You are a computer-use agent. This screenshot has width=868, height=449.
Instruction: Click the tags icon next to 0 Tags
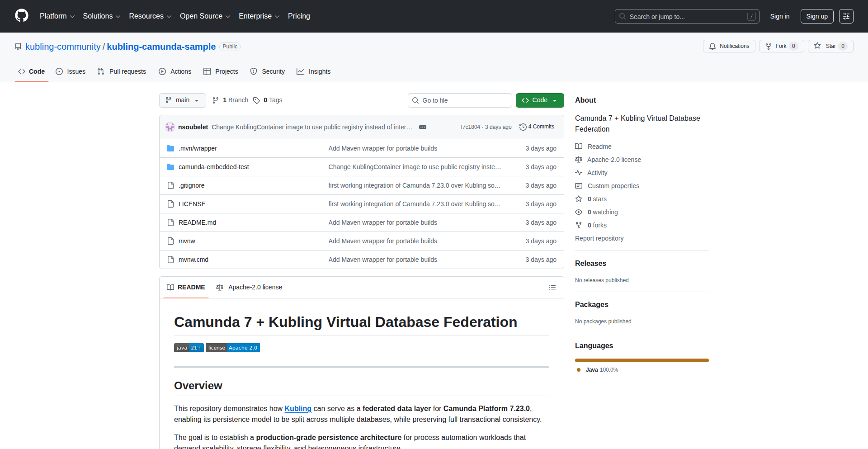tap(256, 100)
